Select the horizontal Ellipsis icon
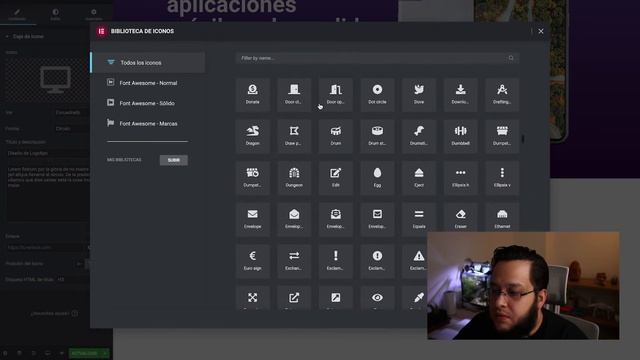Image resolution: width=640 pixels, height=360 pixels. 460,178
